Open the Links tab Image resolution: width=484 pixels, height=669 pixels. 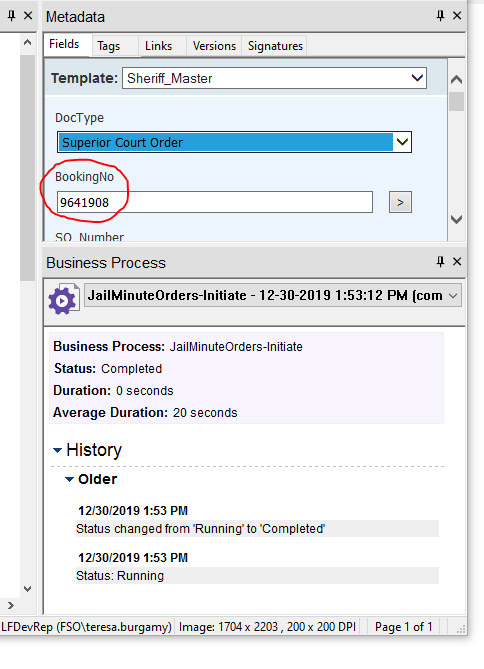coord(158,46)
